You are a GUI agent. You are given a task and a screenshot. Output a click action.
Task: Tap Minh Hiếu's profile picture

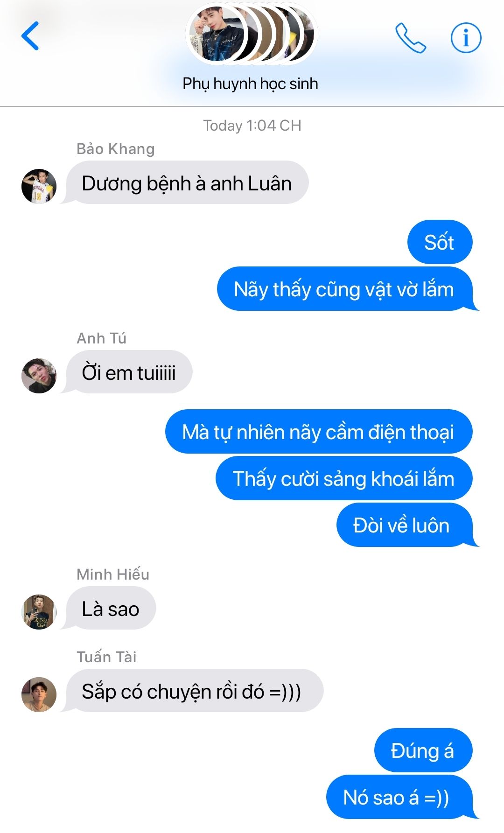pyautogui.click(x=39, y=611)
